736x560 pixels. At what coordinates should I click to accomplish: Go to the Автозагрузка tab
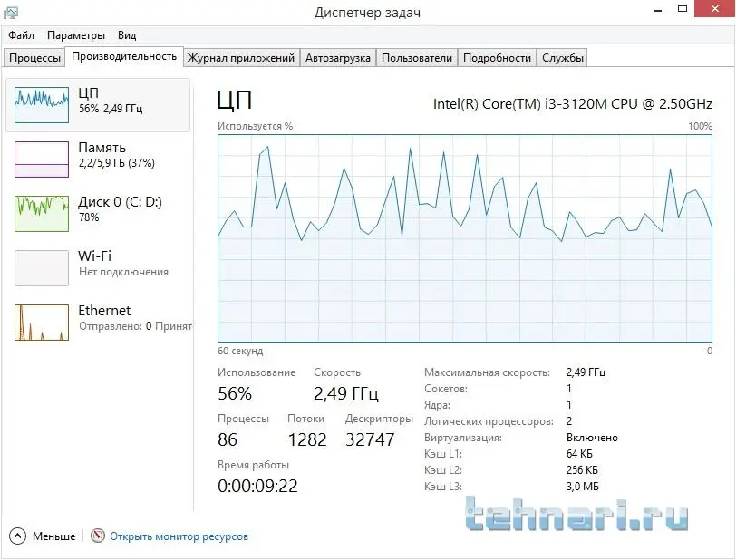pos(337,58)
